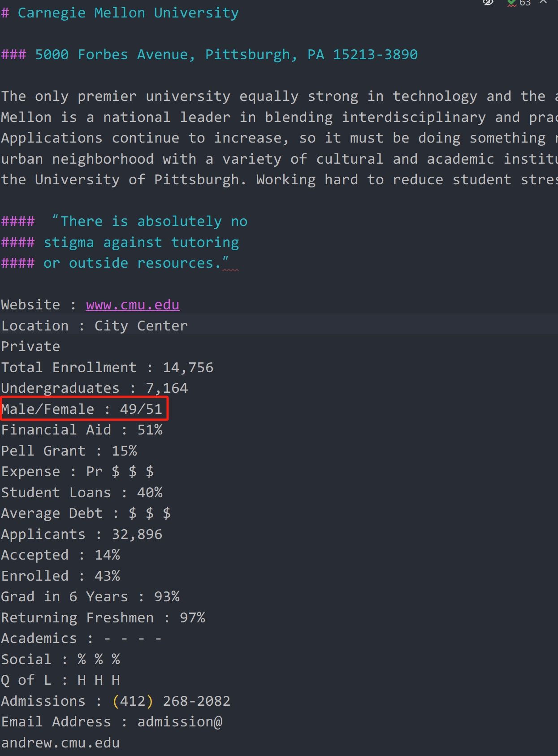558x756 pixels.
Task: Click the line starting 'the University of Pittsburgh'
Action: [x=279, y=180]
